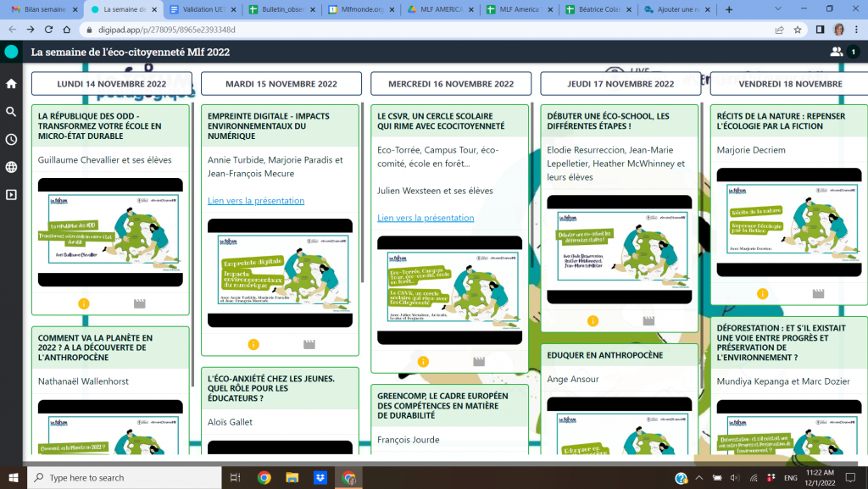Open info icon on Récits de la nature card
Image resolution: width=868 pixels, height=489 pixels.
pos(762,294)
